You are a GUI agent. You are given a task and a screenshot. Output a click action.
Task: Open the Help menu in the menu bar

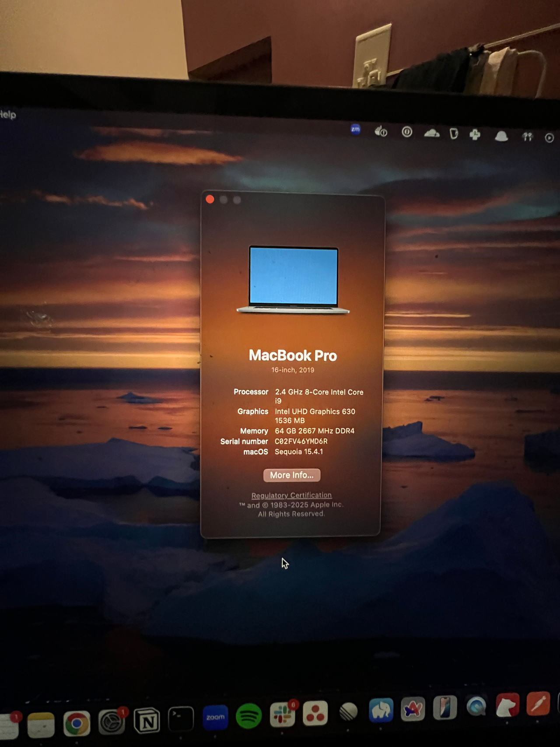click(8, 115)
